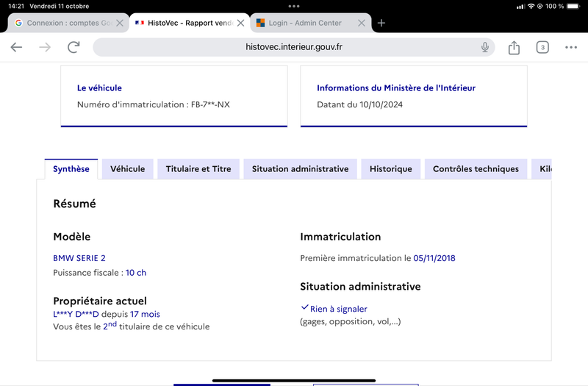Switch to the Login - Admin Center tab
Viewport: 588px width, 386px height.
click(304, 23)
